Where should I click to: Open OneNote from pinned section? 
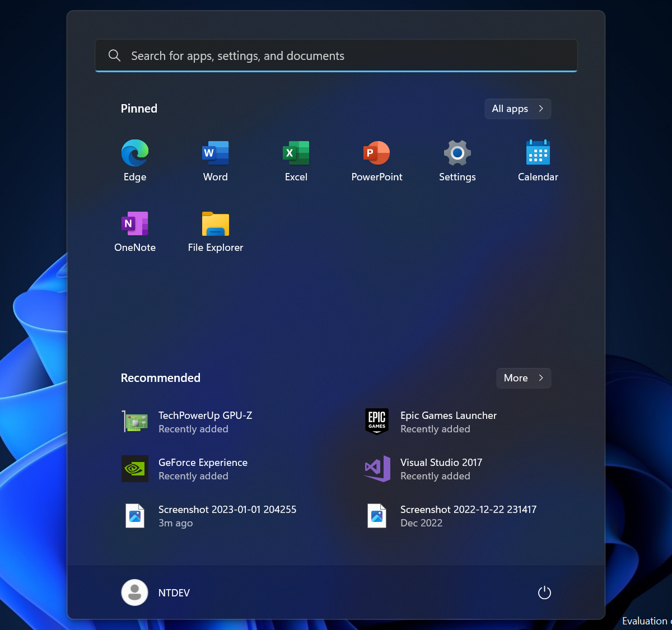[x=134, y=231]
